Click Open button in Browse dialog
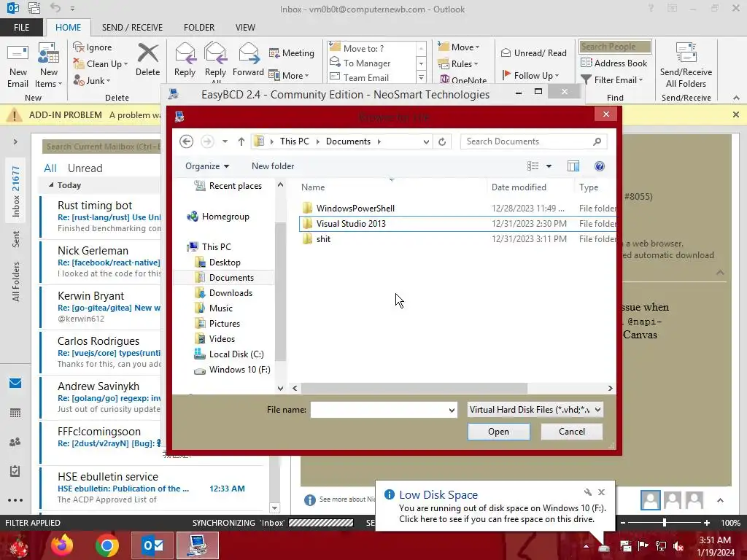This screenshot has height=560, width=747. click(x=498, y=432)
